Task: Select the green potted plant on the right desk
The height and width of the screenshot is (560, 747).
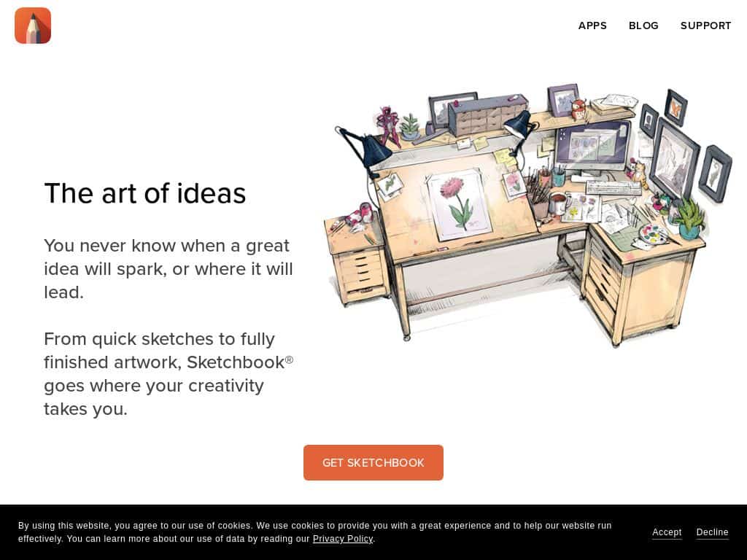Action: 689,219
